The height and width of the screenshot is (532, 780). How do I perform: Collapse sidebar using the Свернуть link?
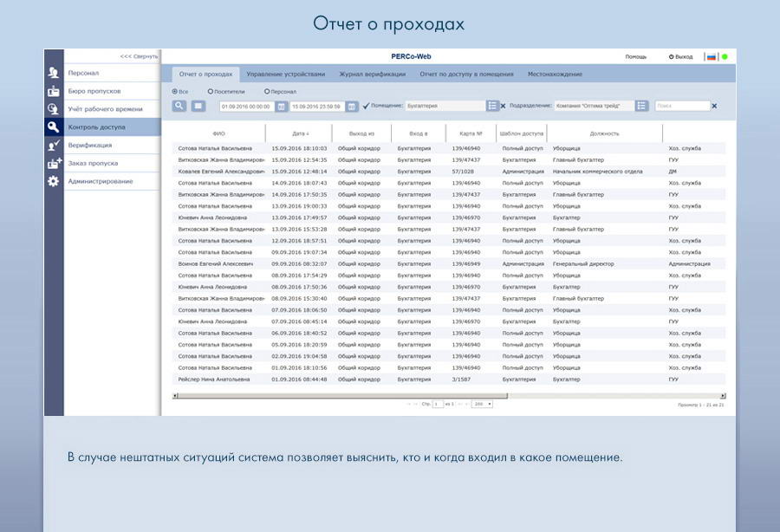(x=139, y=56)
